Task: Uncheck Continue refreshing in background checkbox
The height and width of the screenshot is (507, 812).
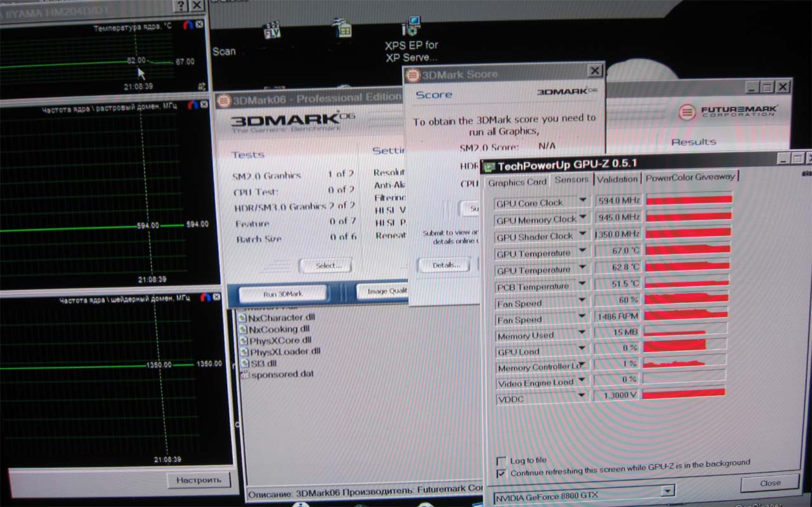Action: 502,473
